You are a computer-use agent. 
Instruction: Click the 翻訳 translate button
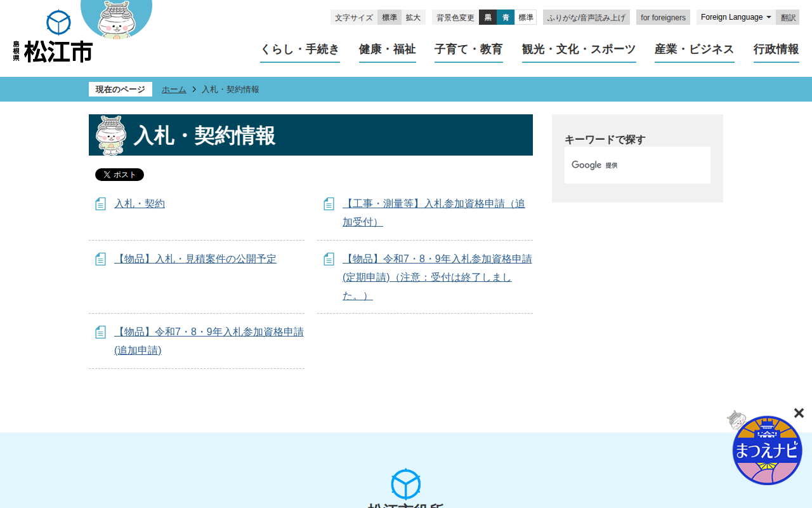[788, 17]
